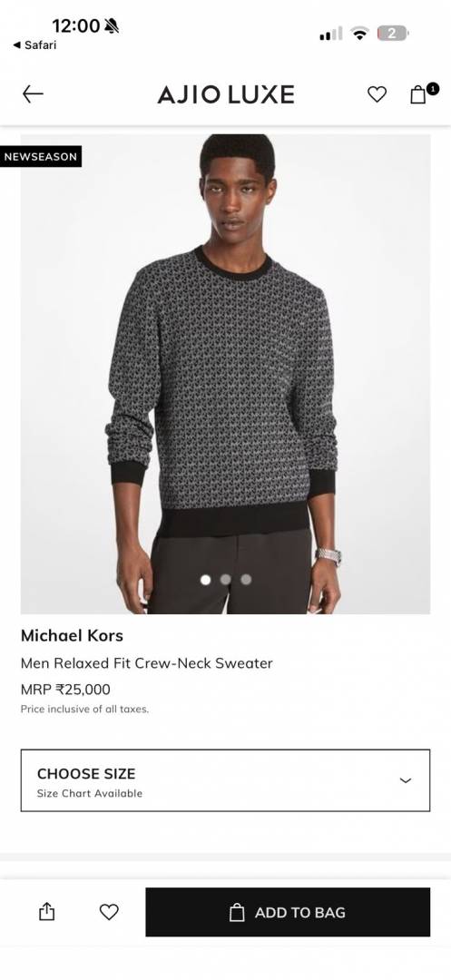Click ADD TO BAG button
This screenshot has height=980, width=451.
point(288,912)
